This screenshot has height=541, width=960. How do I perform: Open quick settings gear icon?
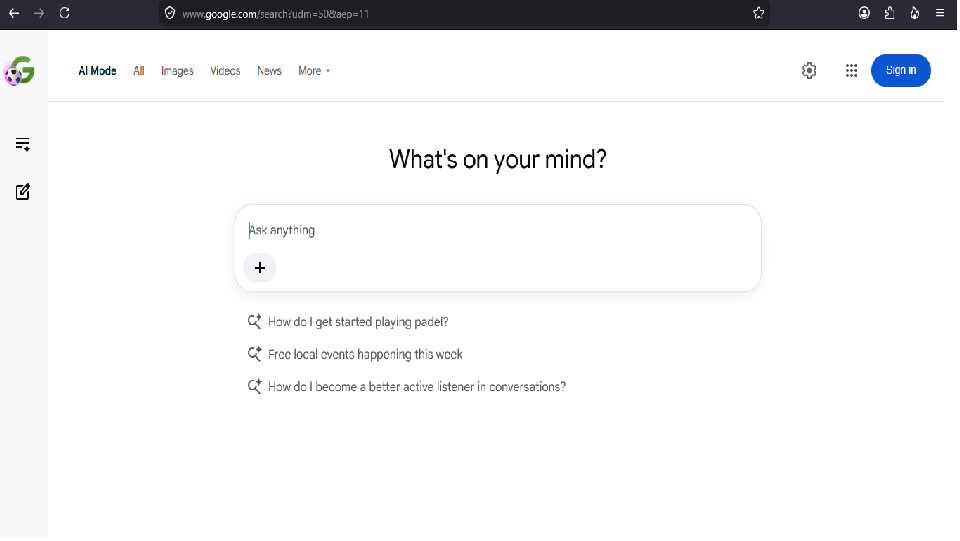coord(809,70)
